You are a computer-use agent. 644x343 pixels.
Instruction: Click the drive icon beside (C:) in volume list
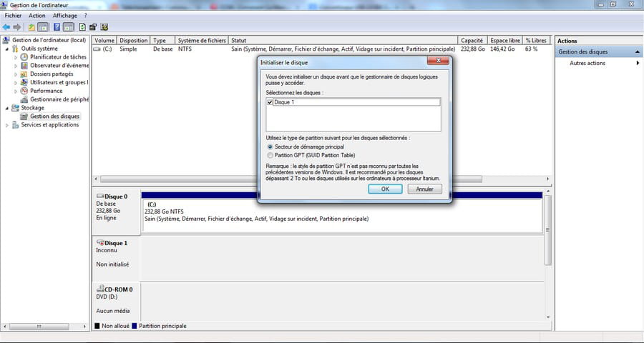[97, 49]
